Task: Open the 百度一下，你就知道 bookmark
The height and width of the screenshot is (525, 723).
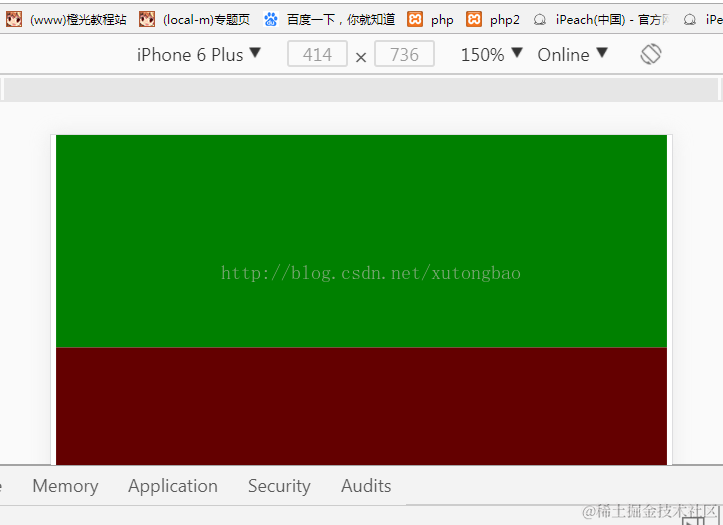Action: click(329, 19)
